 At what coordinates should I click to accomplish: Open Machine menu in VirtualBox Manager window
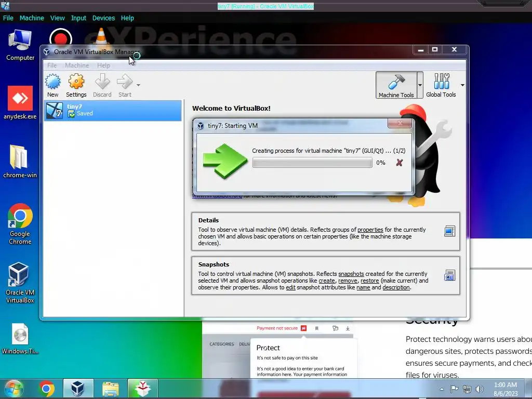(77, 65)
